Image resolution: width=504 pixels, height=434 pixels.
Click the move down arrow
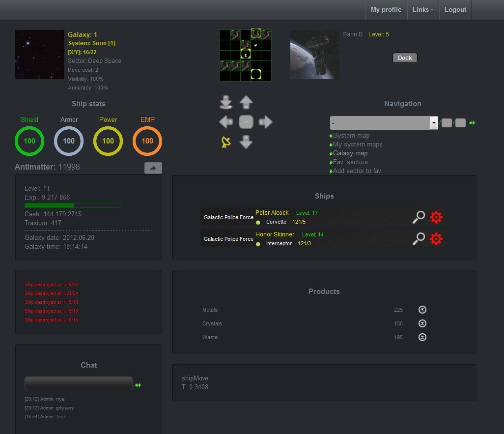(246, 142)
